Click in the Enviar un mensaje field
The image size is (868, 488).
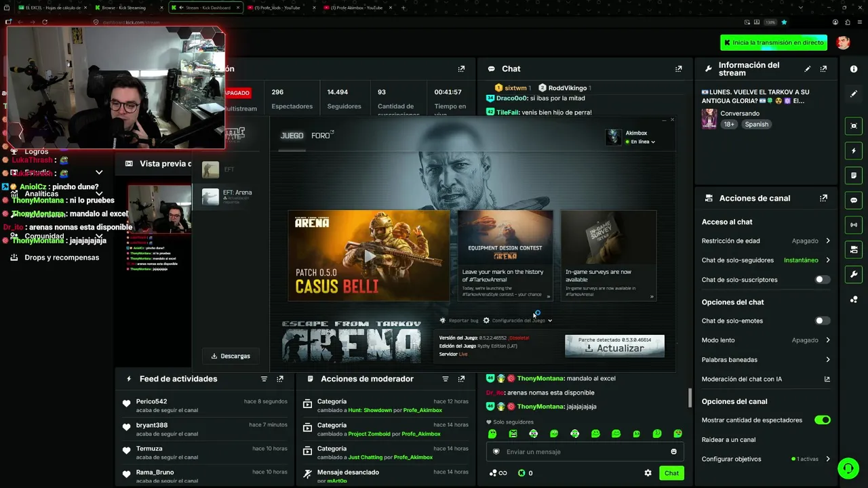point(585,451)
